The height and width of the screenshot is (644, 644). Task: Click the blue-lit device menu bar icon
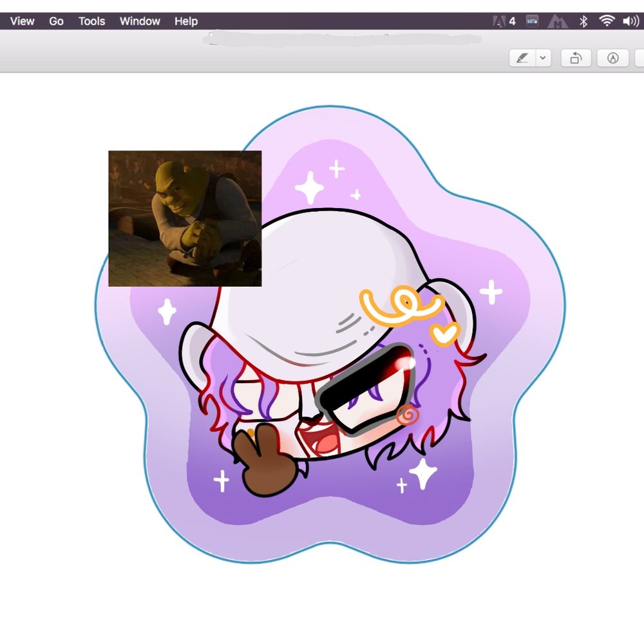[x=532, y=21]
